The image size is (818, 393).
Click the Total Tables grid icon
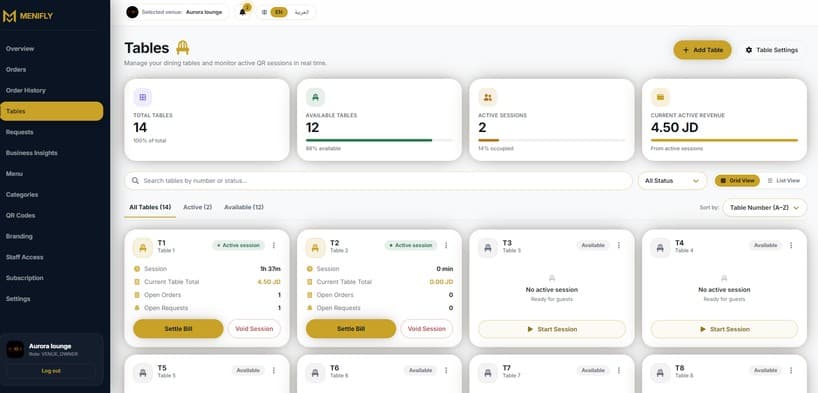click(x=142, y=97)
